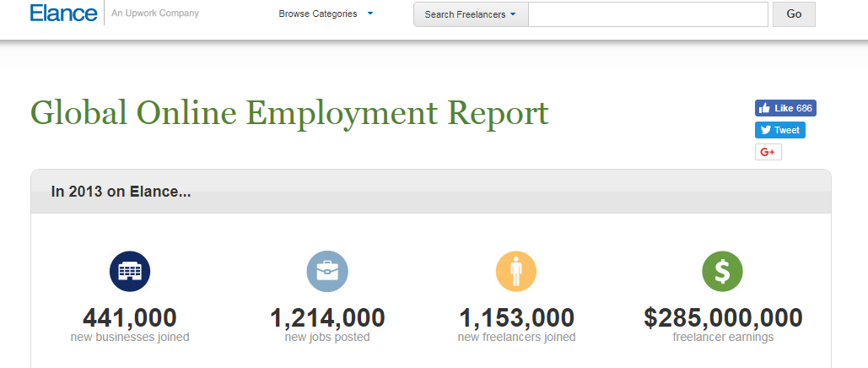Click the Global Online Employment Report heading
This screenshot has width=868, height=368.
(289, 114)
